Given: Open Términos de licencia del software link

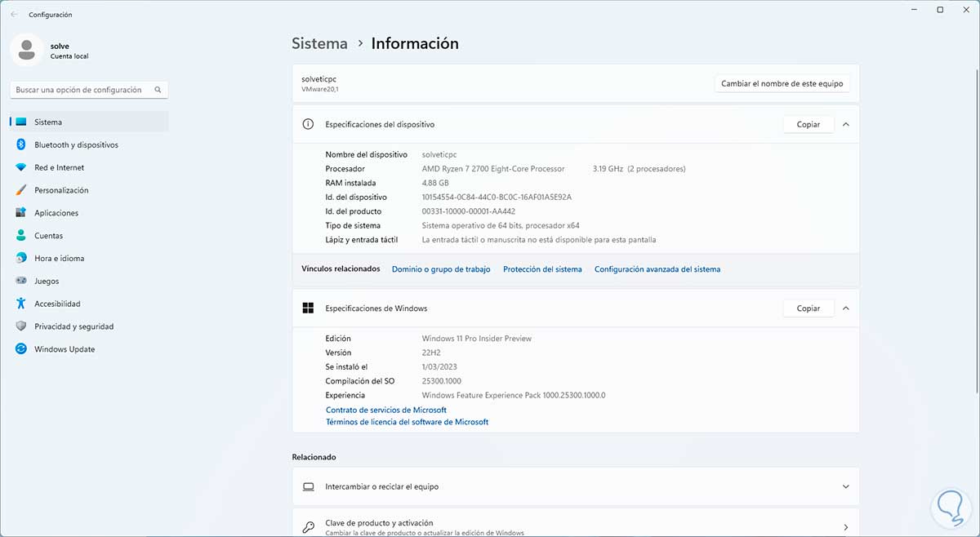Looking at the screenshot, I should 407,422.
